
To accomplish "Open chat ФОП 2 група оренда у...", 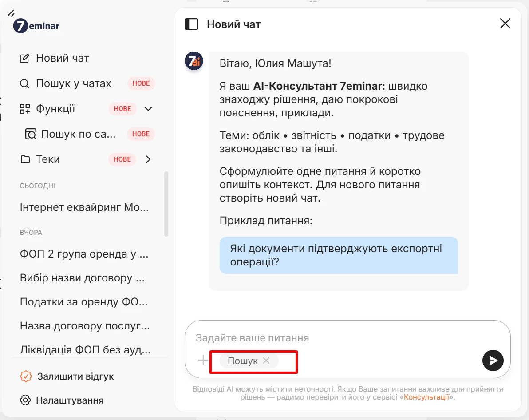I will coord(84,254).
